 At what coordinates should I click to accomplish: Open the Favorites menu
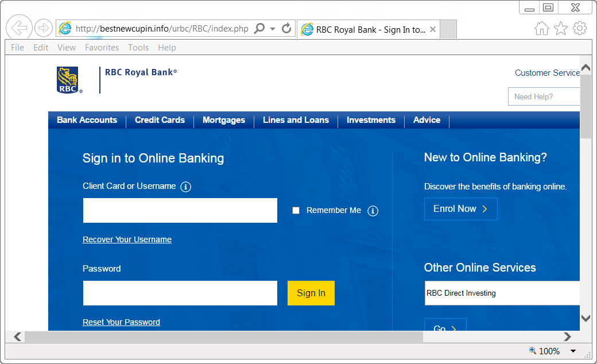click(x=102, y=48)
